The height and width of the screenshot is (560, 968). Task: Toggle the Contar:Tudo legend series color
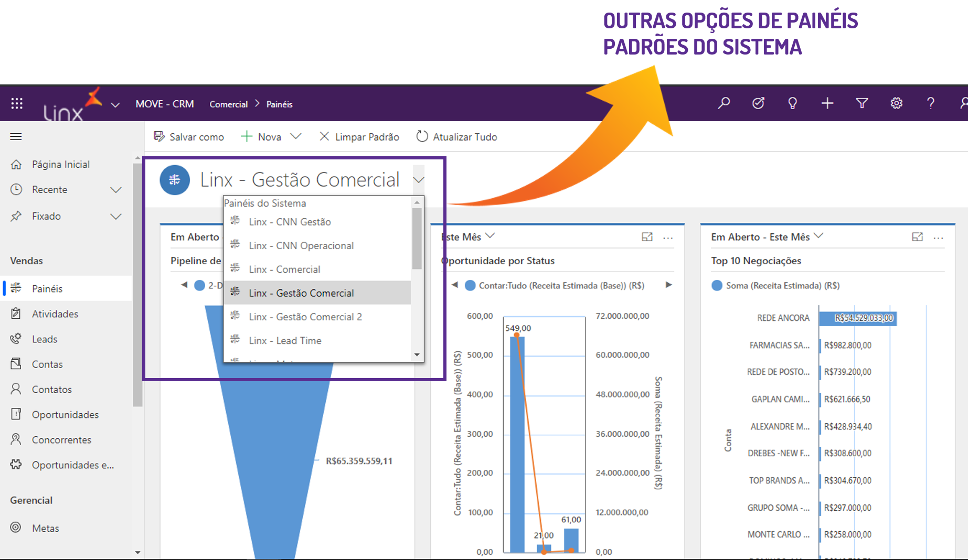coord(470,285)
